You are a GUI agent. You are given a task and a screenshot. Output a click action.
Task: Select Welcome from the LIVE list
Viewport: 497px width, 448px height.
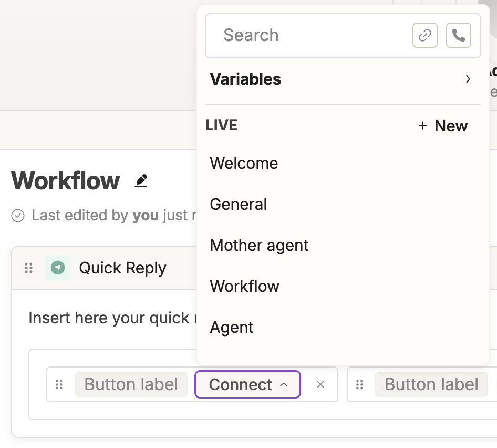coord(244,164)
